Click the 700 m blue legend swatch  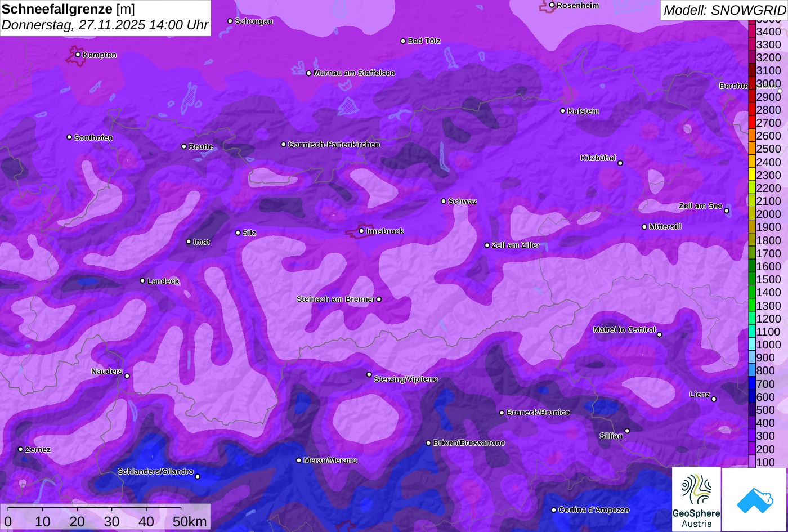pyautogui.click(x=751, y=383)
